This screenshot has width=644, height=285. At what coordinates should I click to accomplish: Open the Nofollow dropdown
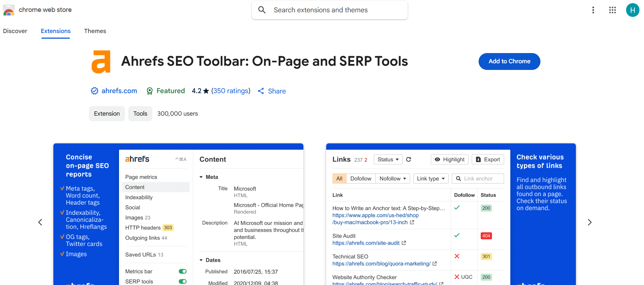click(393, 179)
